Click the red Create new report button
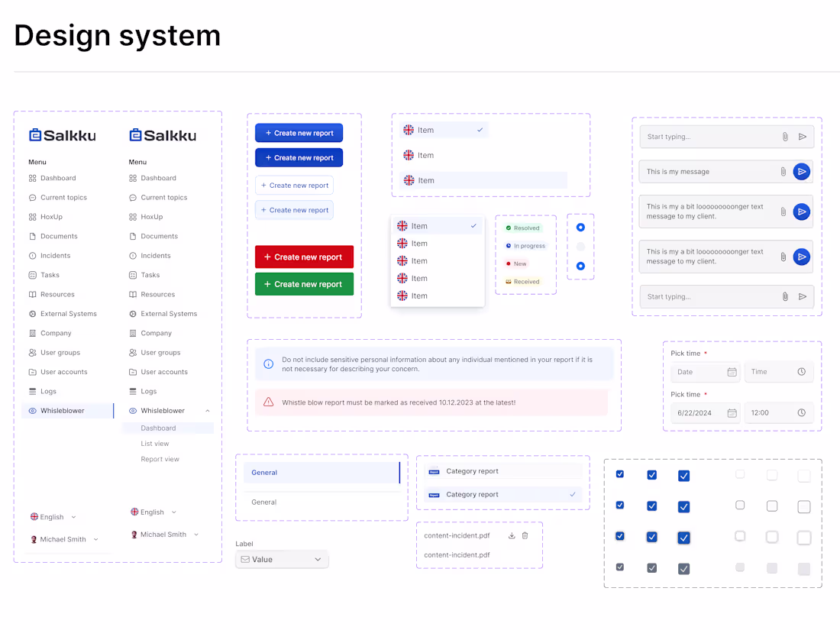The width and height of the screenshot is (840, 630). click(x=304, y=257)
